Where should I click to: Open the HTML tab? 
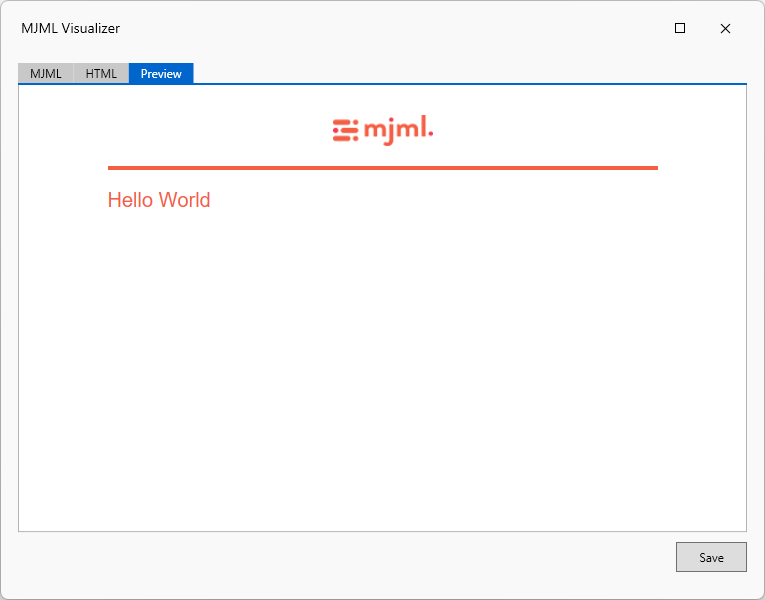click(x=101, y=74)
